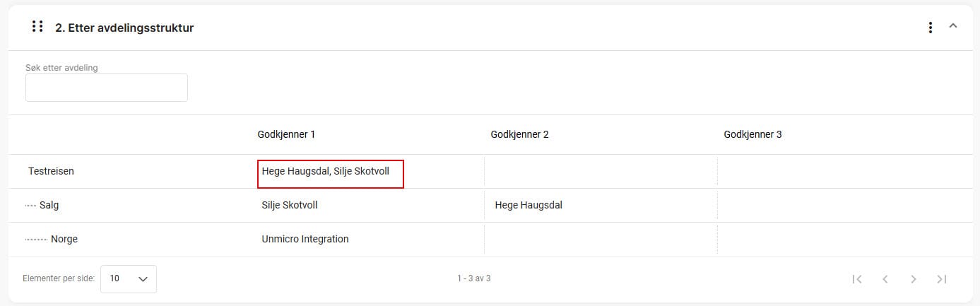Click Godkjenner 1 cell for Testreisen
The height and width of the screenshot is (306, 980).
330,172
